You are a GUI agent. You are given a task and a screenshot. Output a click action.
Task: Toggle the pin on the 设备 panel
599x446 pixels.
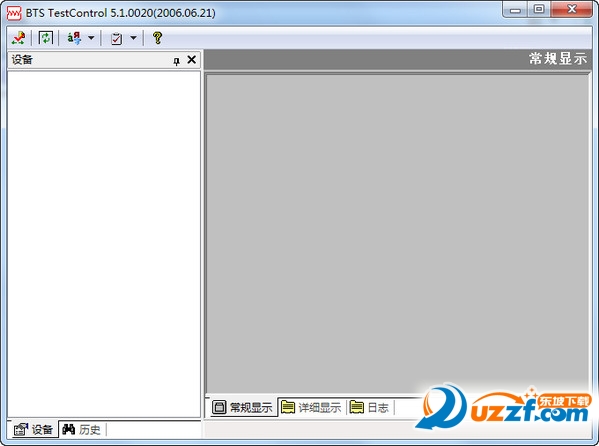tap(176, 61)
